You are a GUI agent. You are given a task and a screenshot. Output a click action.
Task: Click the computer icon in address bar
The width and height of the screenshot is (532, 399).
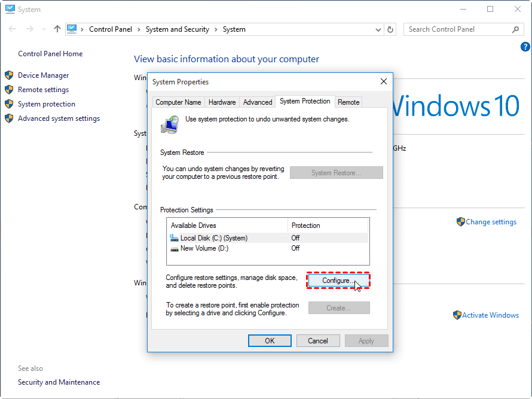tap(72, 29)
